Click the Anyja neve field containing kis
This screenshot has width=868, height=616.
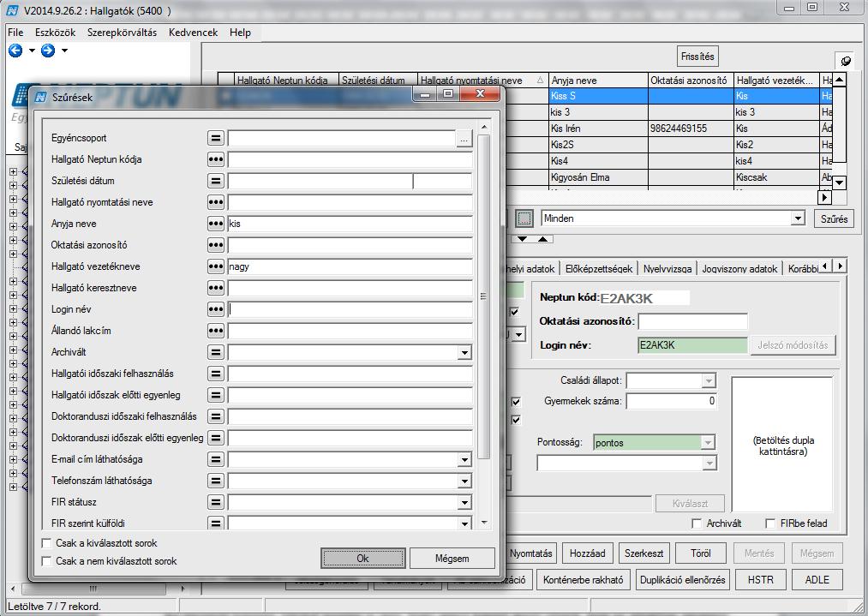click(350, 224)
